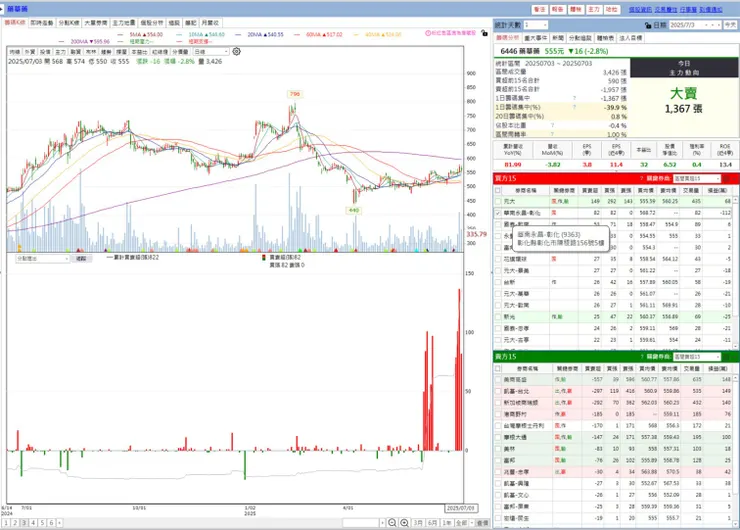Click the 今天 button

pyautogui.click(x=730, y=25)
